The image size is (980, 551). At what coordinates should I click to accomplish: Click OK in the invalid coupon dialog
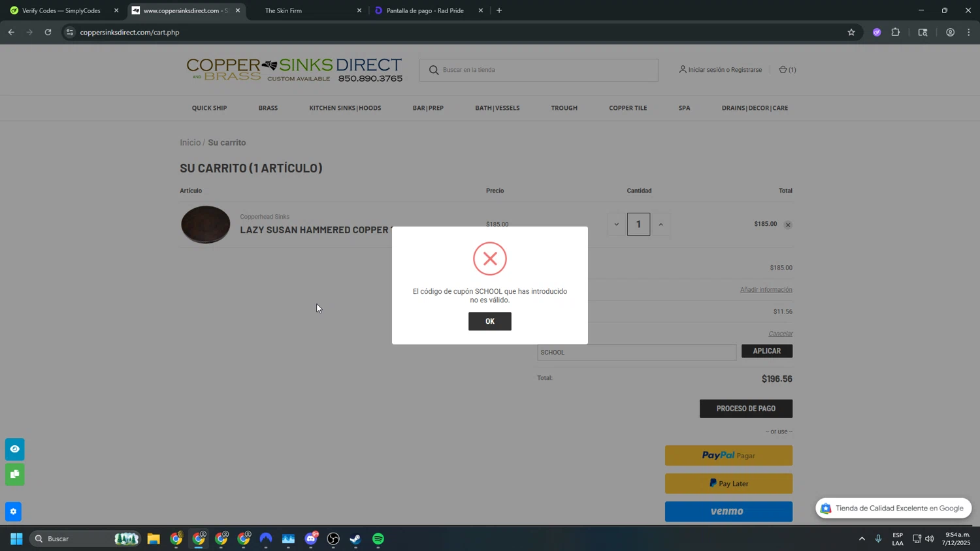point(489,321)
